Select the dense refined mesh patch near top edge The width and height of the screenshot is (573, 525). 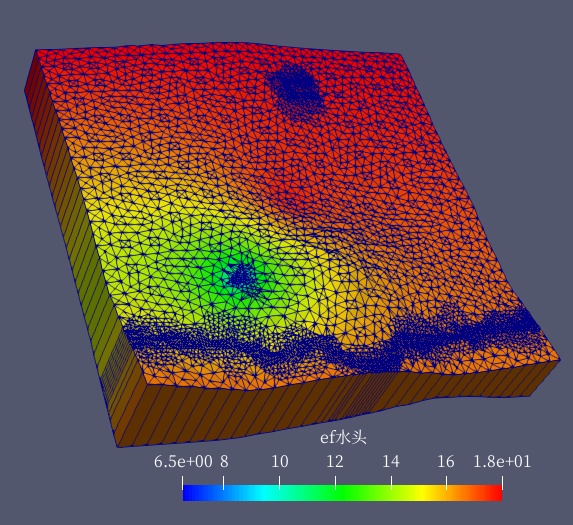(295, 88)
